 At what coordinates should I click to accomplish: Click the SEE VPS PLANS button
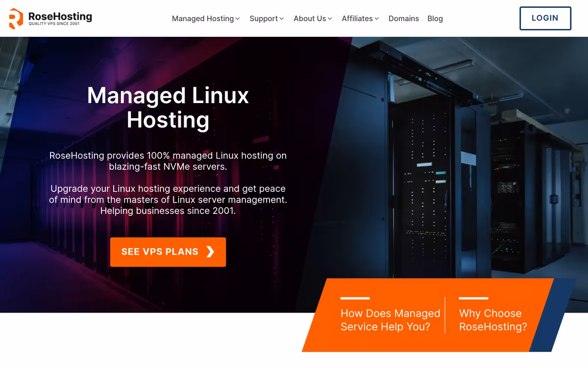pos(168,252)
